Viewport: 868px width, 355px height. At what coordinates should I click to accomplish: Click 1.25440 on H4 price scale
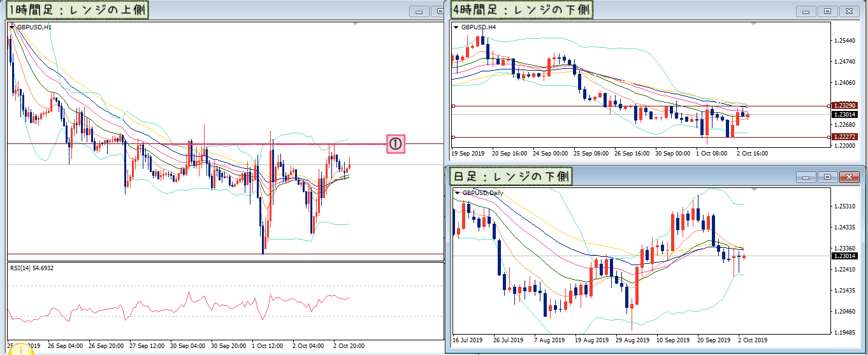coord(845,40)
